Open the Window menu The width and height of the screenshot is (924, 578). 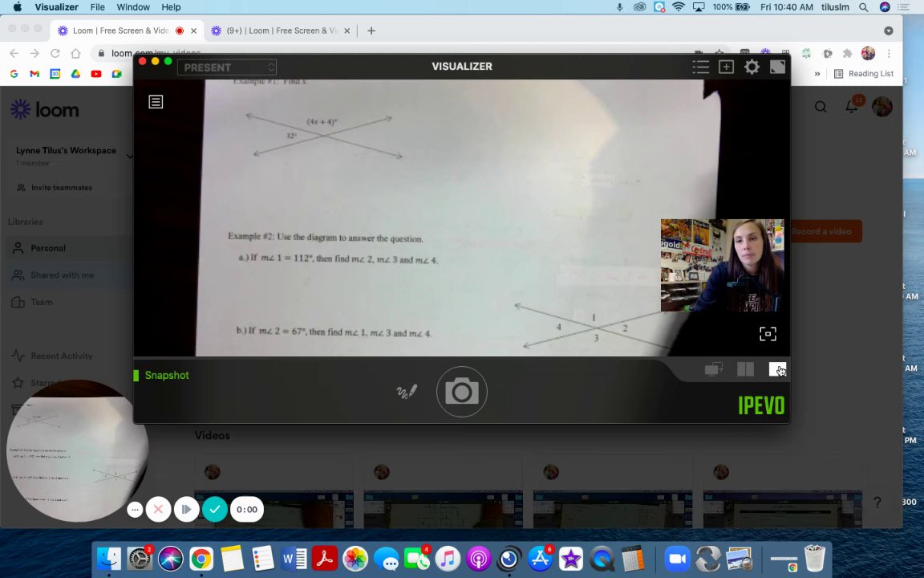[133, 7]
